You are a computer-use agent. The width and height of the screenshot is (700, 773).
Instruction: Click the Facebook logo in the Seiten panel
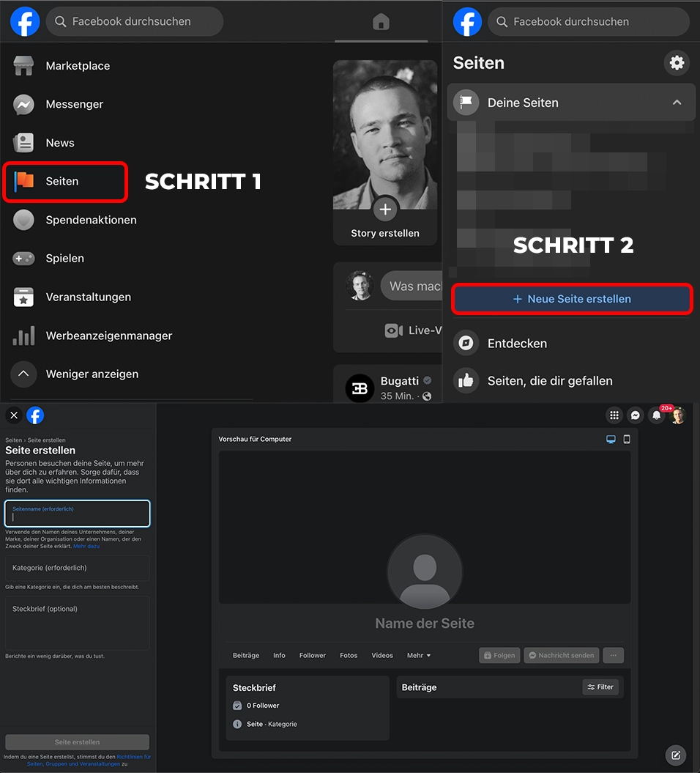[x=467, y=22]
